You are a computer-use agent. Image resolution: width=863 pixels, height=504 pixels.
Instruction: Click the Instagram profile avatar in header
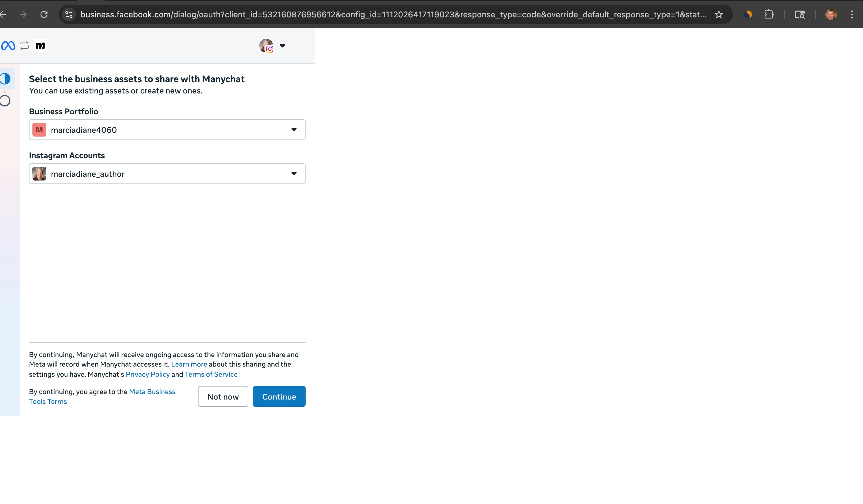[266, 45]
